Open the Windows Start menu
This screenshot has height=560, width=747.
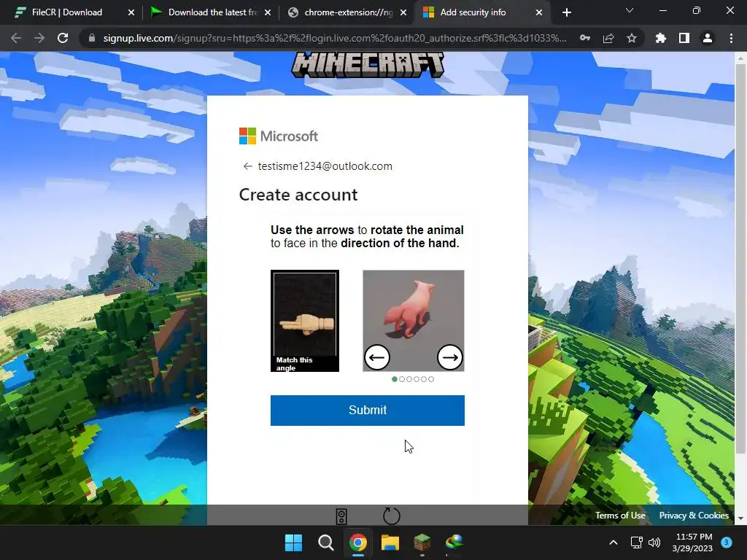(x=293, y=542)
